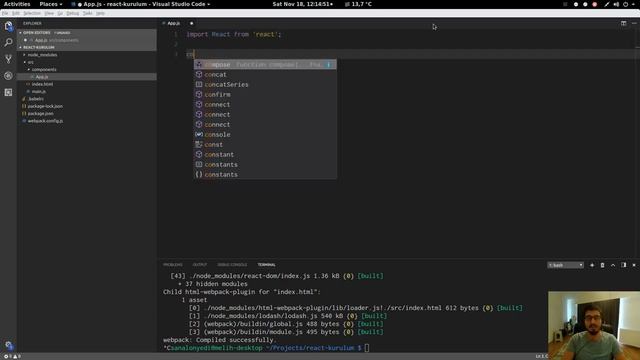
Task: Select the App.js editor tab
Action: coord(174,23)
